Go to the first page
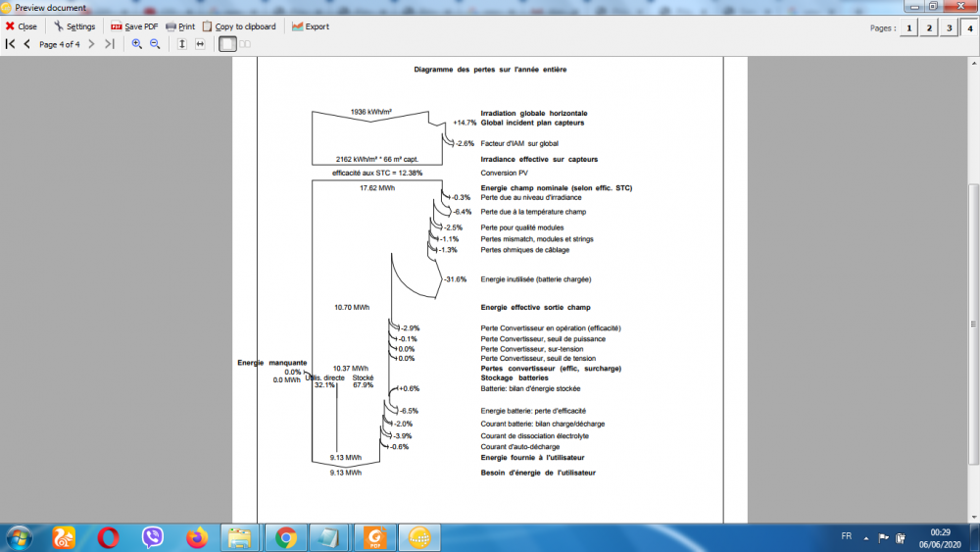Viewport: 980px width, 552px height. (10, 44)
